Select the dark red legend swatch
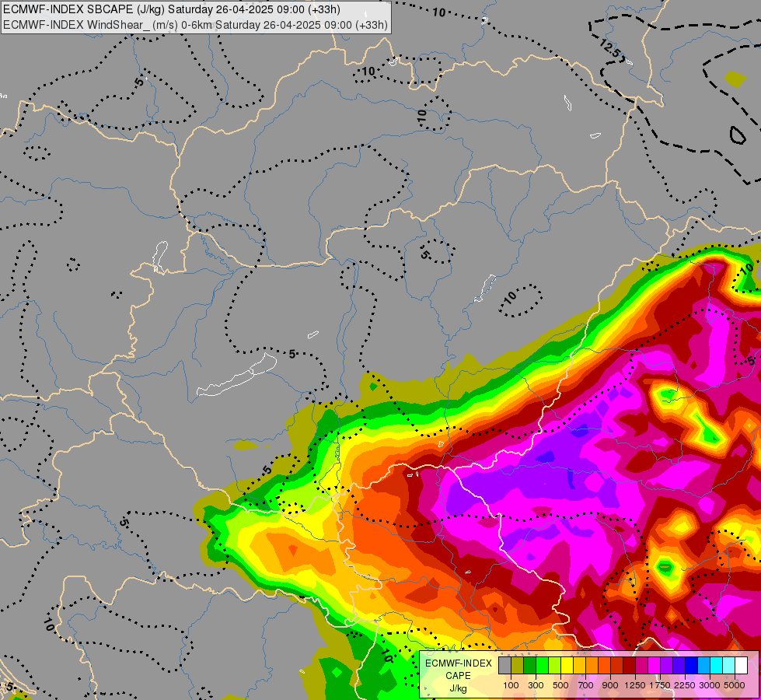This screenshot has width=761, height=700. click(630, 666)
